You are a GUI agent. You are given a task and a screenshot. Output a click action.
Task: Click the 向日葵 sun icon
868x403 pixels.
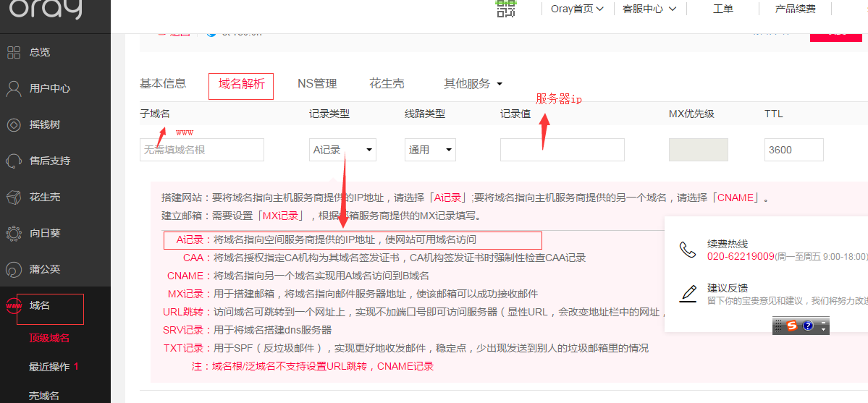click(13, 234)
